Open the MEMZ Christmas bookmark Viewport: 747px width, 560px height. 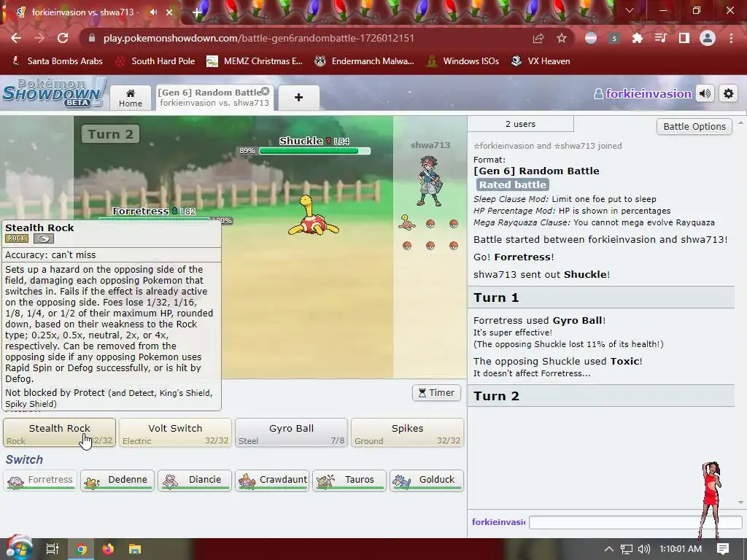[255, 61]
